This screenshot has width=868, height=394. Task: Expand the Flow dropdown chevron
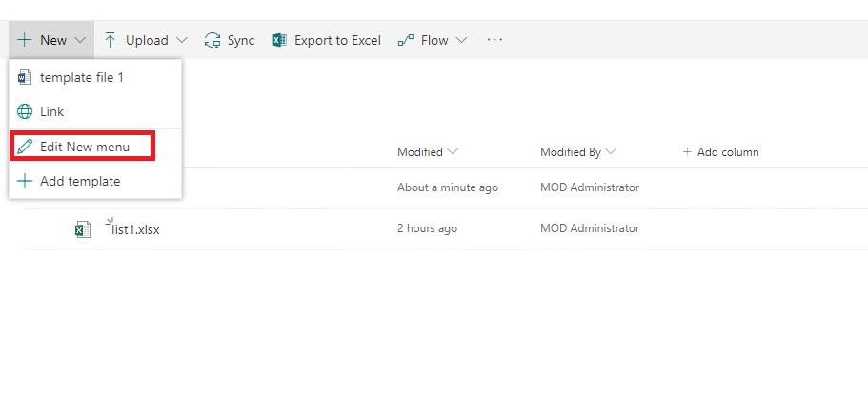tap(461, 40)
